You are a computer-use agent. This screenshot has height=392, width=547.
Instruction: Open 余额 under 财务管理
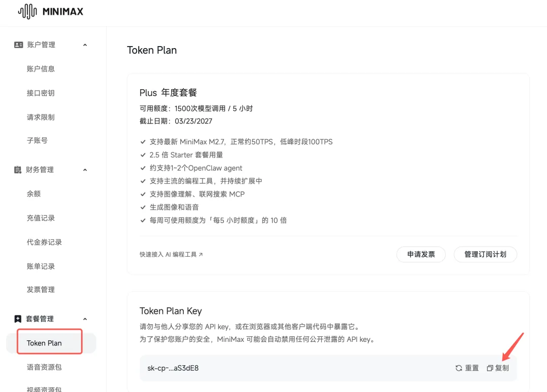tap(34, 193)
